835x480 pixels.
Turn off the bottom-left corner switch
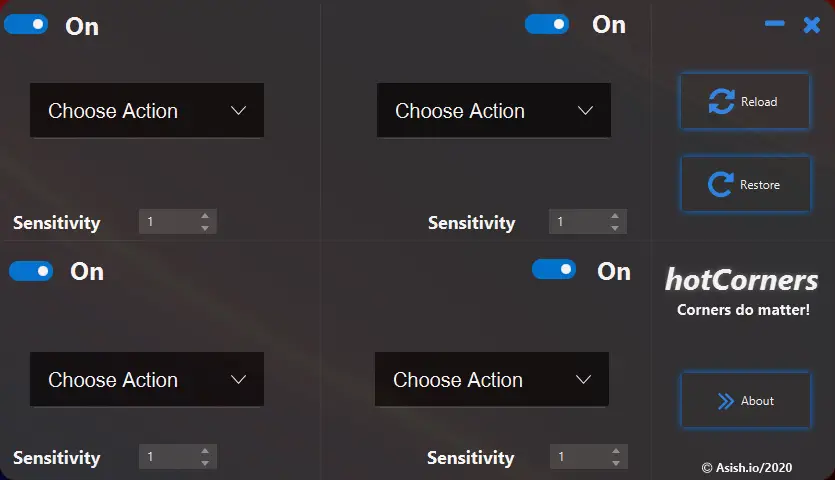(31, 270)
